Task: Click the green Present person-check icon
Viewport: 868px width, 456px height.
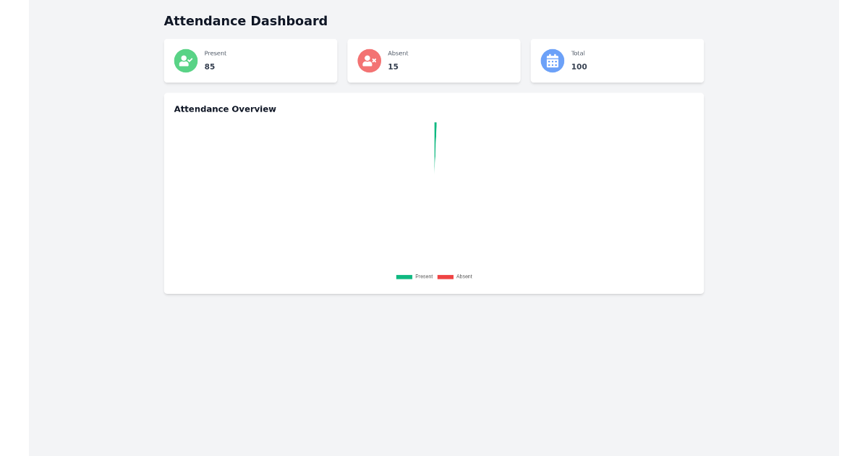Action: tap(186, 61)
